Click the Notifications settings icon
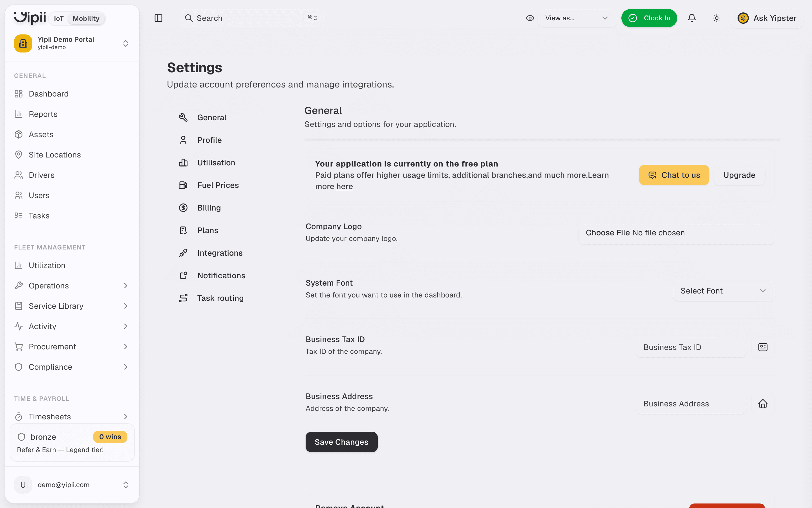812x508 pixels. click(x=183, y=275)
